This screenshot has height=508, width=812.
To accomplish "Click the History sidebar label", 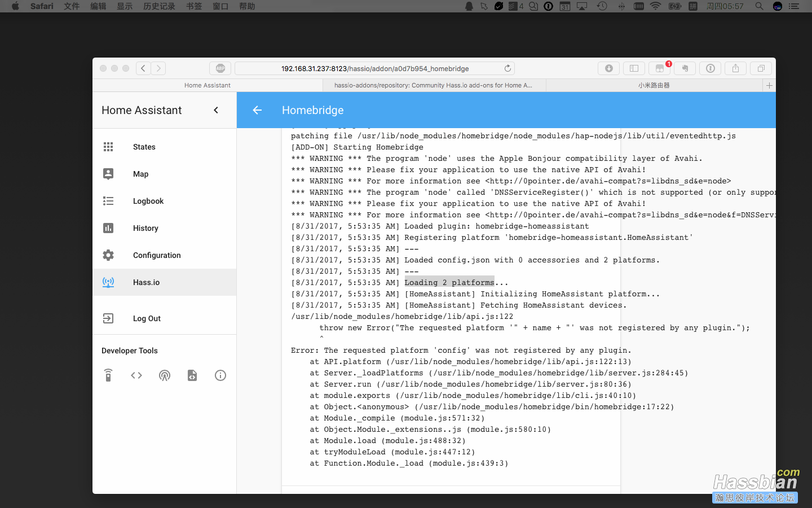I will tap(145, 228).
